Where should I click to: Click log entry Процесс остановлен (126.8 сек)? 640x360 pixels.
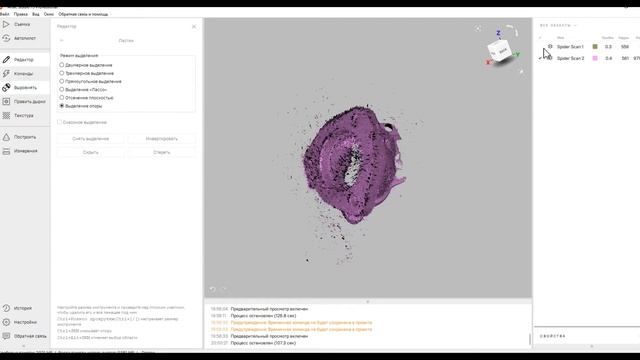pos(263,316)
